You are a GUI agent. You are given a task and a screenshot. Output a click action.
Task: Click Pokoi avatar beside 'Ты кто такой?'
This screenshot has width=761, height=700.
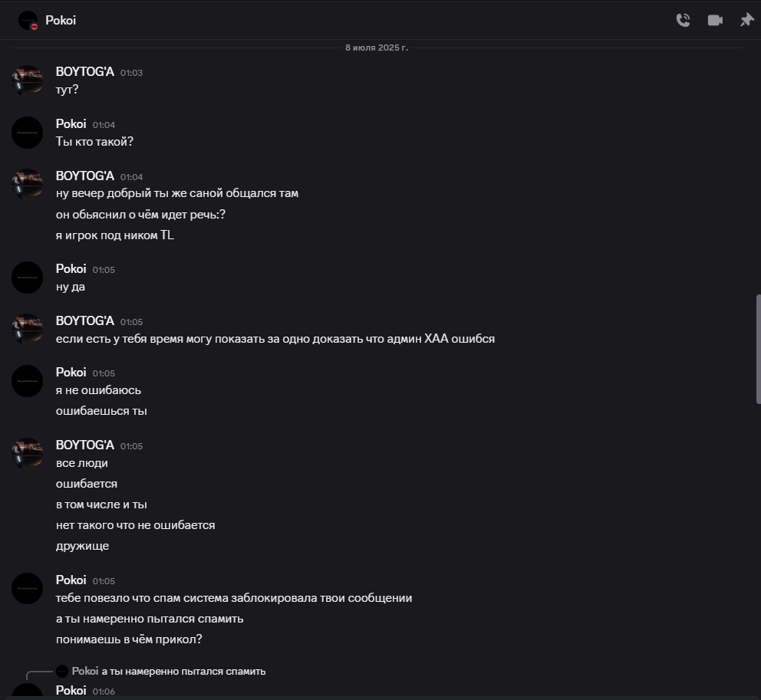pos(27,133)
